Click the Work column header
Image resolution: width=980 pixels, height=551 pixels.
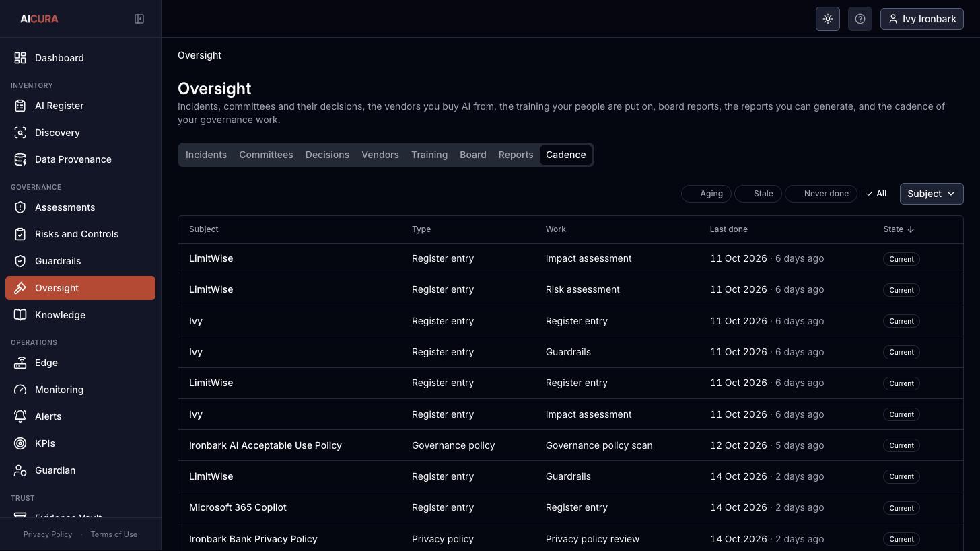click(x=555, y=229)
